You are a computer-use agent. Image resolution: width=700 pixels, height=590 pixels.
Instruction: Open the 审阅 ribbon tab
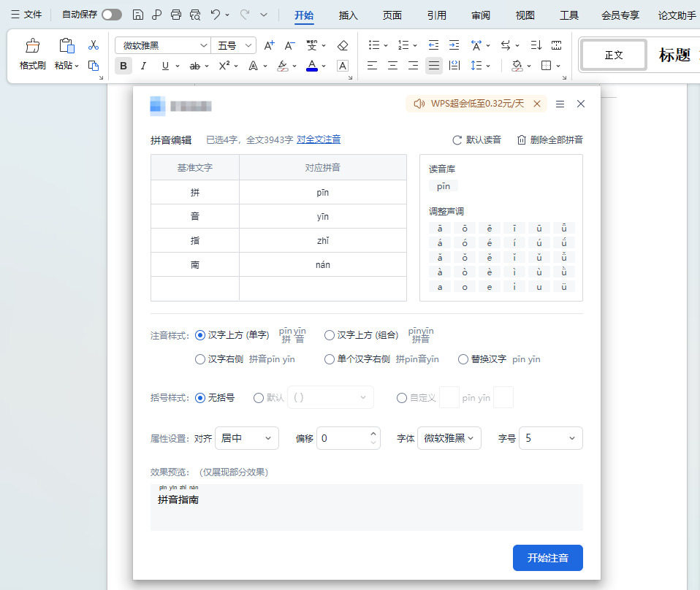(481, 15)
